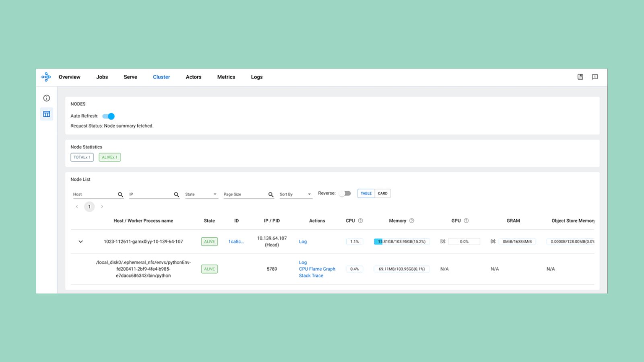Screen dimensions: 644x362
Task: Click host name 1023-112611-gamx0lyy-10-139-64-107
Action: (x=143, y=242)
